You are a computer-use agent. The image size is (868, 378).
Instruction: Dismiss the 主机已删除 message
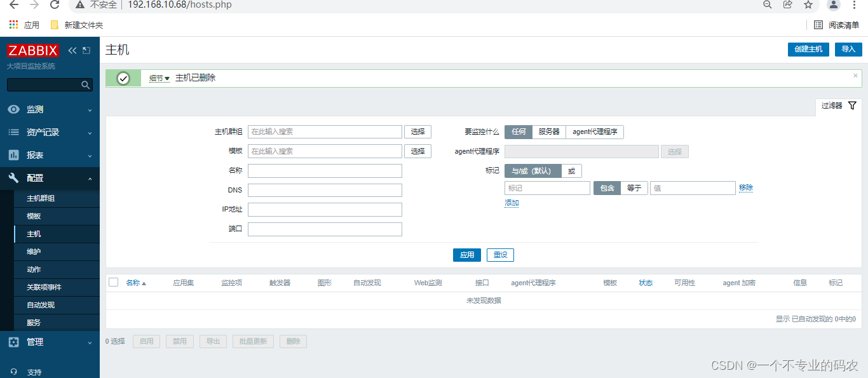(x=855, y=75)
